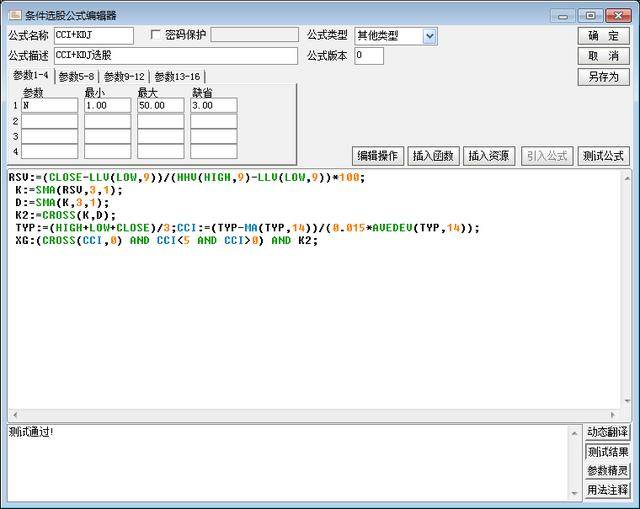Open the 公式类型 dropdown
640x509 pixels.
pos(429,36)
